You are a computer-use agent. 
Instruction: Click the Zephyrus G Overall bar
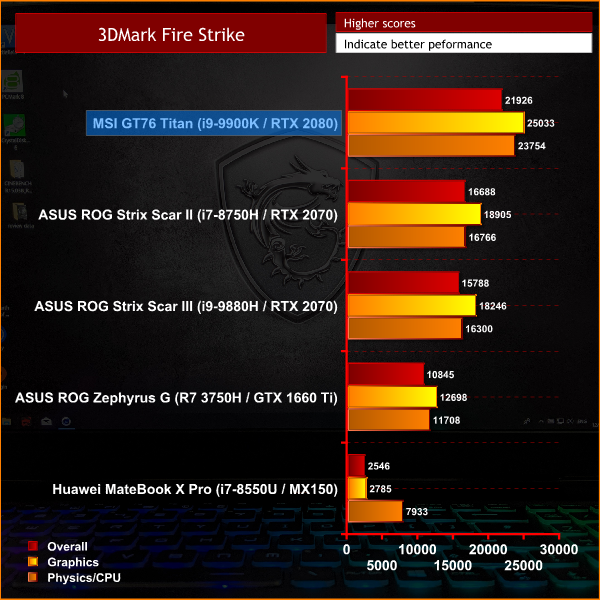click(386, 374)
